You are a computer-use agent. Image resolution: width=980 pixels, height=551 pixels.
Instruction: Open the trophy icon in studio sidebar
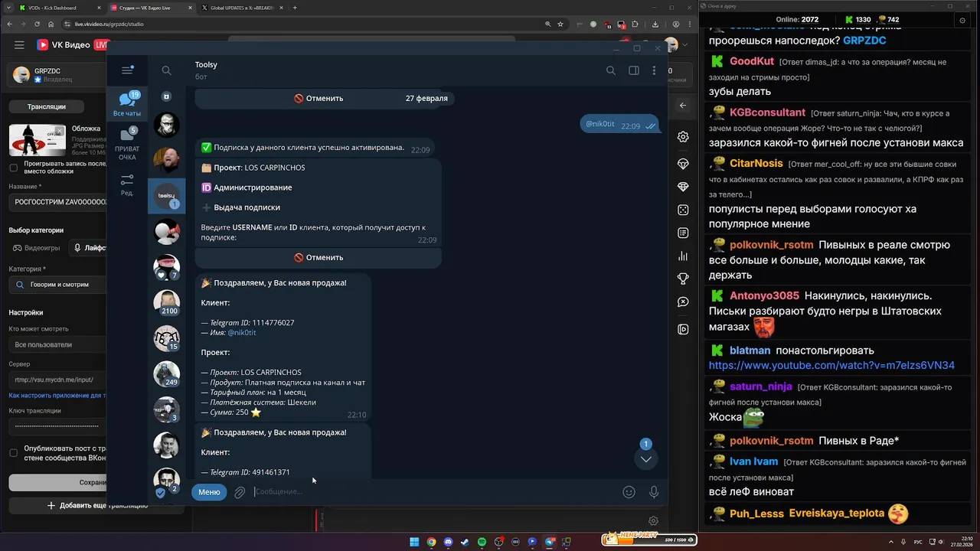point(683,279)
